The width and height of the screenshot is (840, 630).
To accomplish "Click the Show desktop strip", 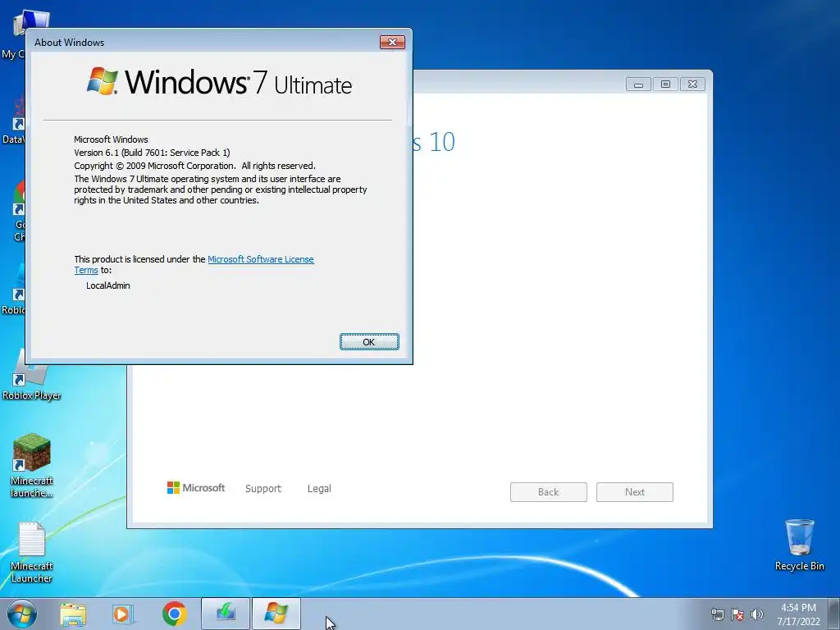I will click(834, 614).
